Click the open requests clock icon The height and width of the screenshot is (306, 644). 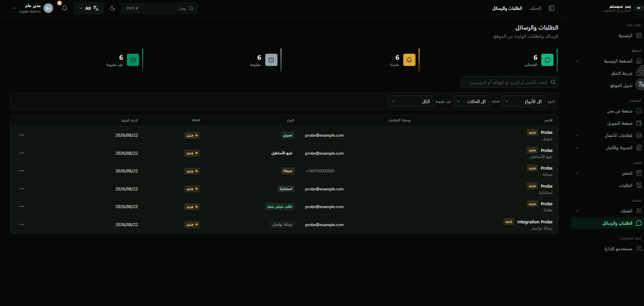[271, 60]
